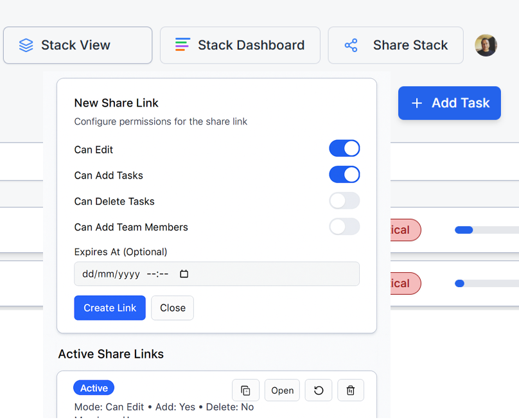This screenshot has height=420, width=519.
Task: Click the share-nodes icon beside Share Stack
Action: click(351, 45)
